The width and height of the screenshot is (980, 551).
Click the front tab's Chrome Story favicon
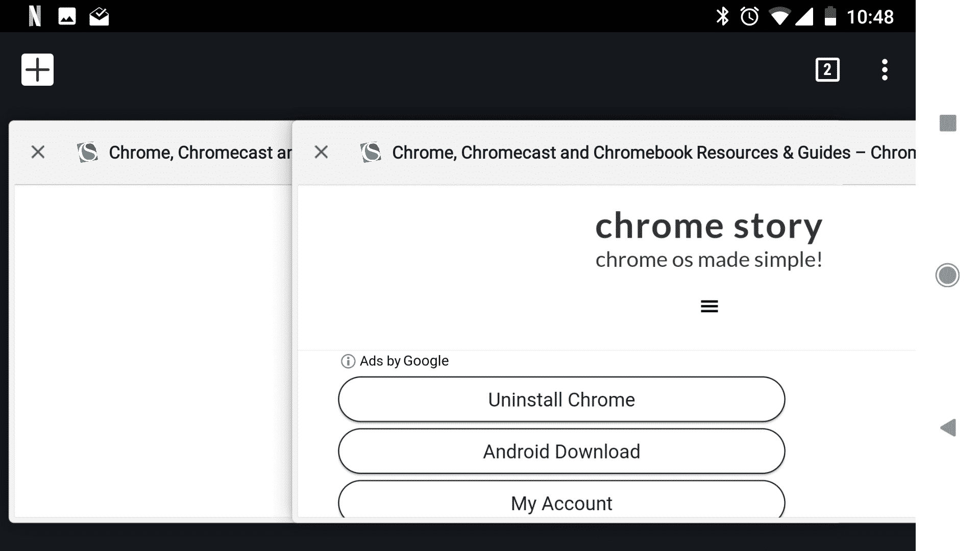click(x=371, y=152)
